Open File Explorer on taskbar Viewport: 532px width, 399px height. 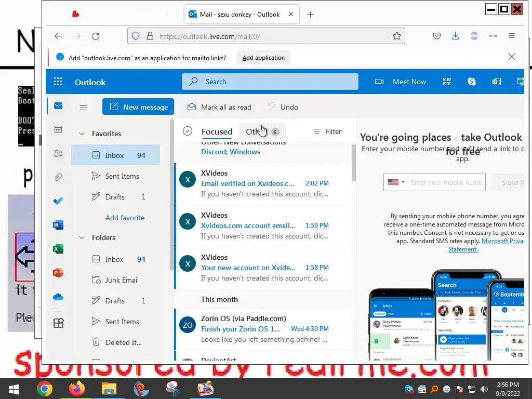pos(109,389)
